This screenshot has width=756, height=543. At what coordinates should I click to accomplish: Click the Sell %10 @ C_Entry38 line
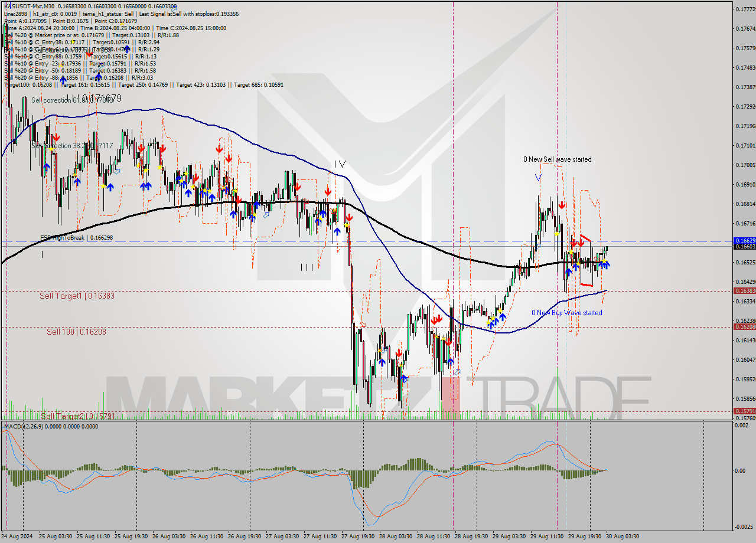click(x=82, y=42)
